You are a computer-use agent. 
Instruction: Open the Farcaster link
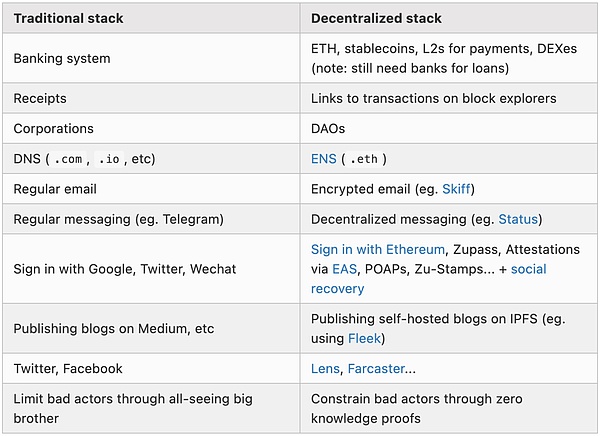click(376, 369)
